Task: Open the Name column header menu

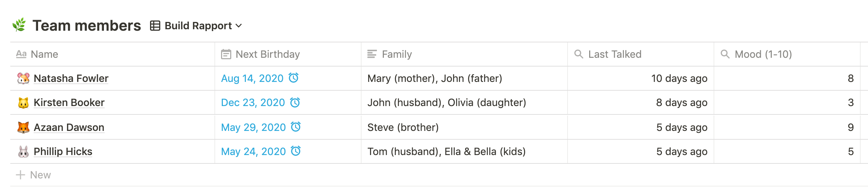Action: (112, 54)
